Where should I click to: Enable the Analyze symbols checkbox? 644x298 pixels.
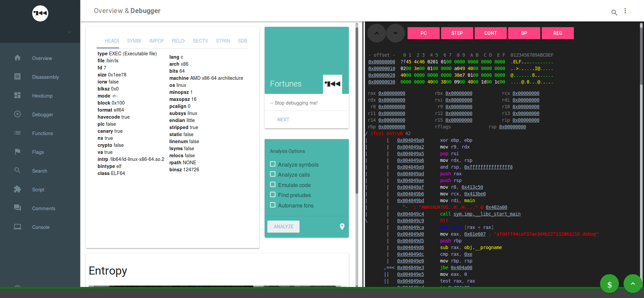click(273, 164)
